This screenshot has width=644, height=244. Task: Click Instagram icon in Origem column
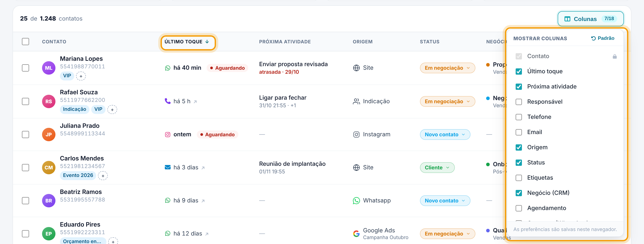coord(356,135)
